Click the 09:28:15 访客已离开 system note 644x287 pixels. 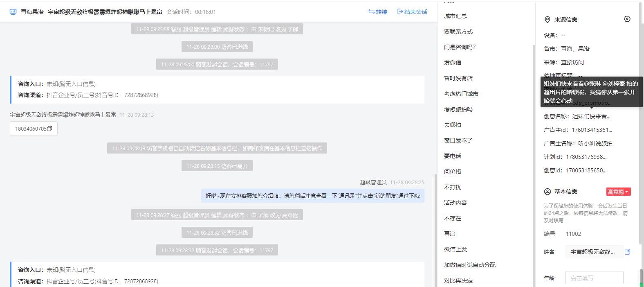pos(217,166)
